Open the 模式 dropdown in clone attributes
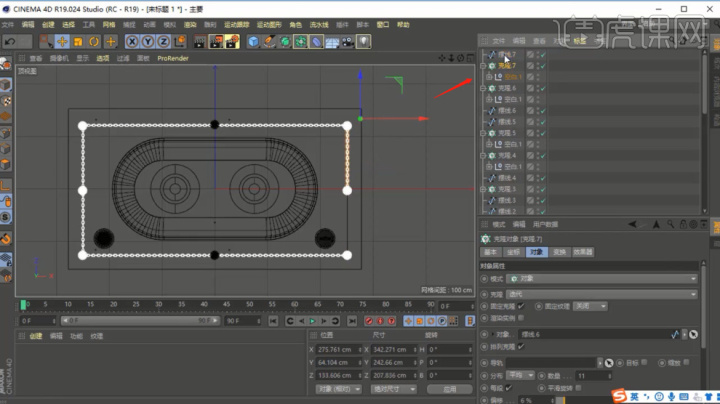The image size is (720, 404). (x=600, y=279)
